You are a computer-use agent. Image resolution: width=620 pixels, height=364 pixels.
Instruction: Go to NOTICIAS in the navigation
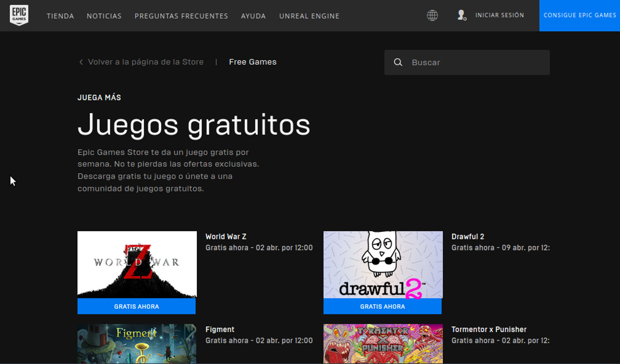(x=104, y=16)
